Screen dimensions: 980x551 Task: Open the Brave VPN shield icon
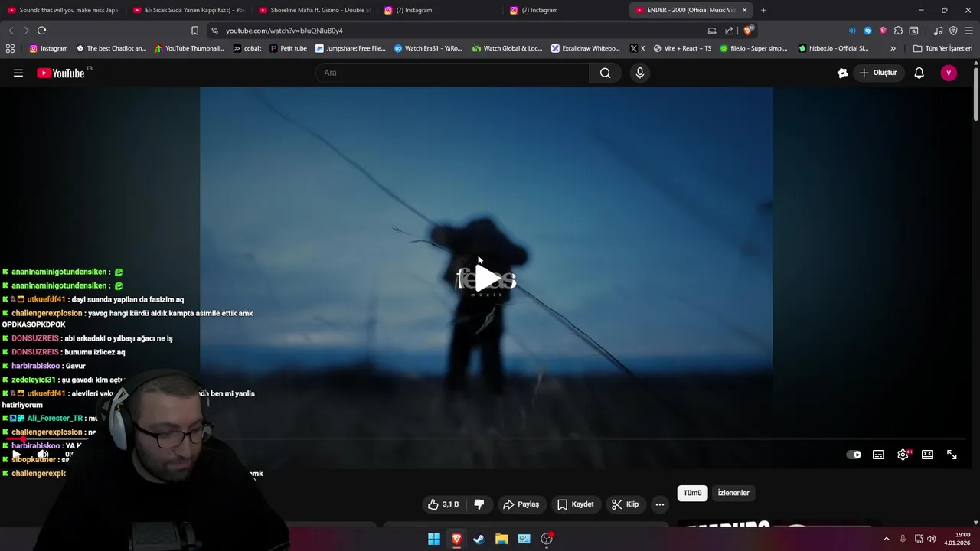(x=953, y=31)
